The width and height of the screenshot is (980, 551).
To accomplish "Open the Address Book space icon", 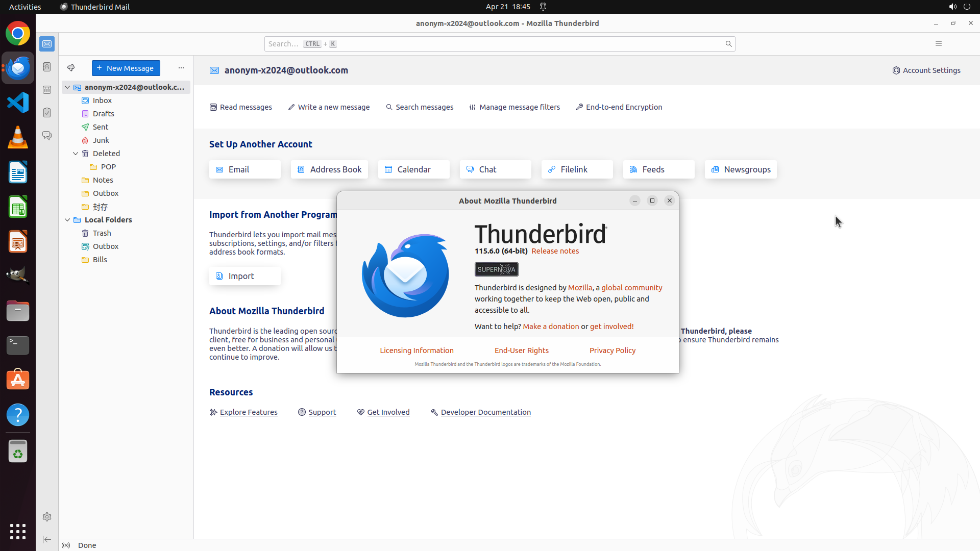I will [47, 67].
